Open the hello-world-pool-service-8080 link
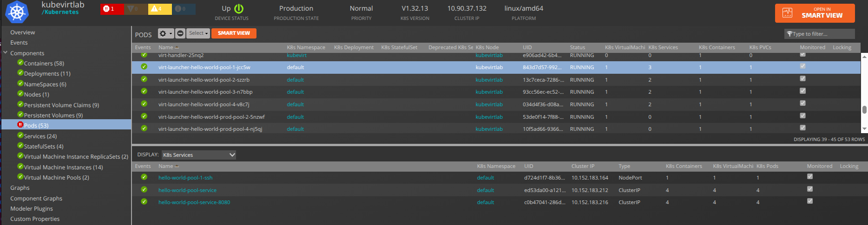The width and height of the screenshot is (868, 225). (194, 202)
